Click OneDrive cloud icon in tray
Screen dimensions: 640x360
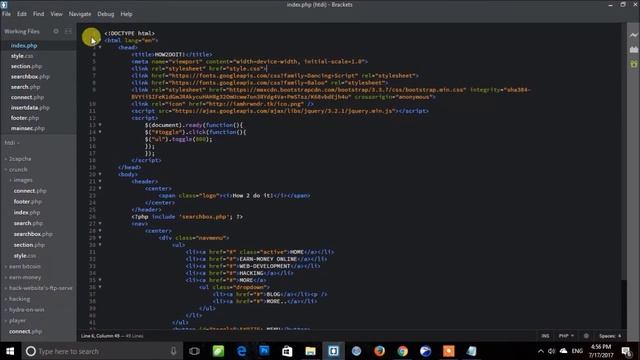coord(563,351)
